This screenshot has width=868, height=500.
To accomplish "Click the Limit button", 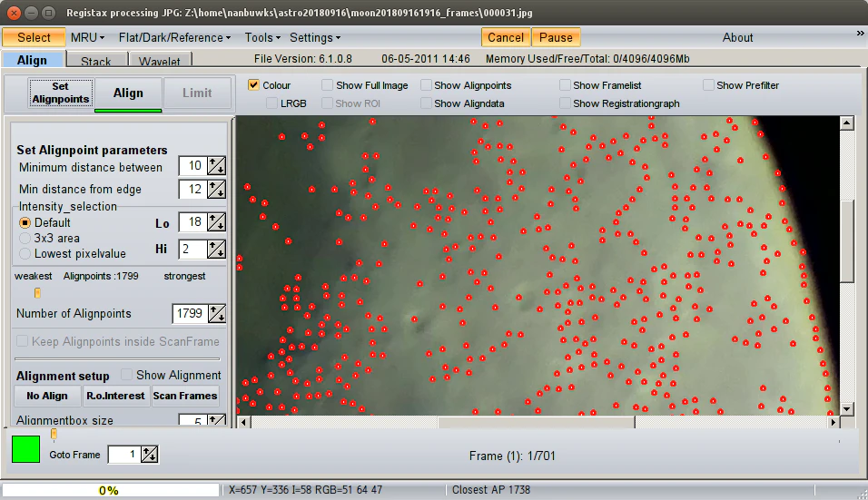I will click(x=197, y=93).
